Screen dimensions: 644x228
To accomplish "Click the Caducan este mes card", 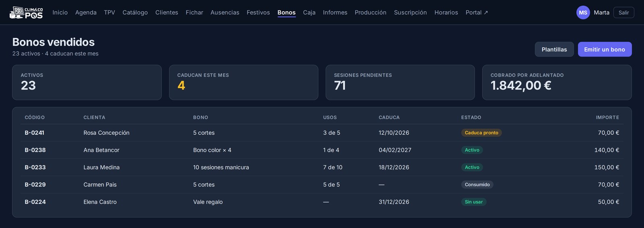I will [244, 82].
